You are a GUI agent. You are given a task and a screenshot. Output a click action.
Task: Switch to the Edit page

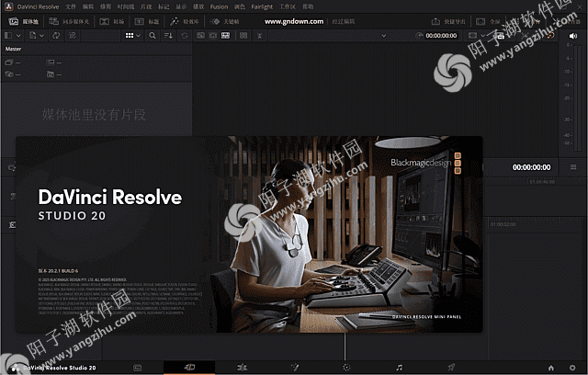click(242, 368)
